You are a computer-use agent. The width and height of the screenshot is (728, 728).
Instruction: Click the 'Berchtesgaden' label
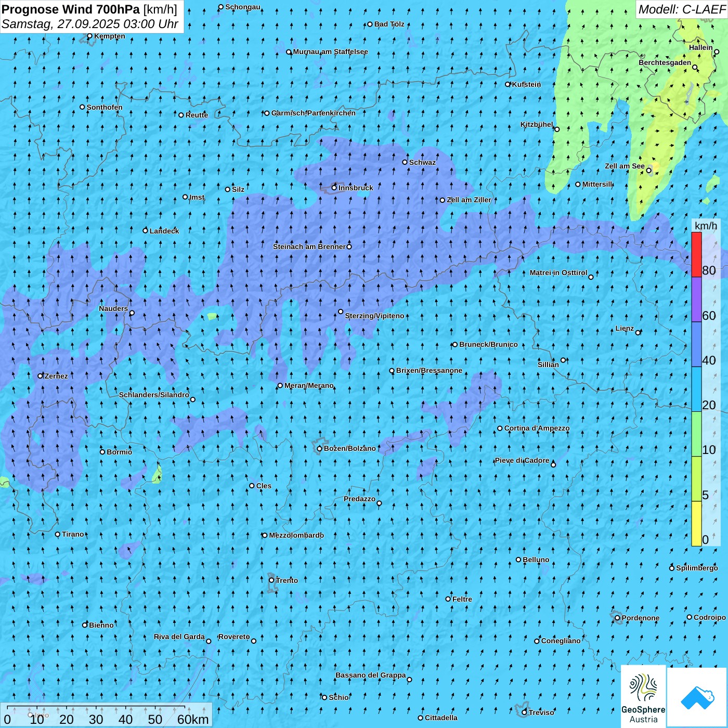tap(665, 62)
